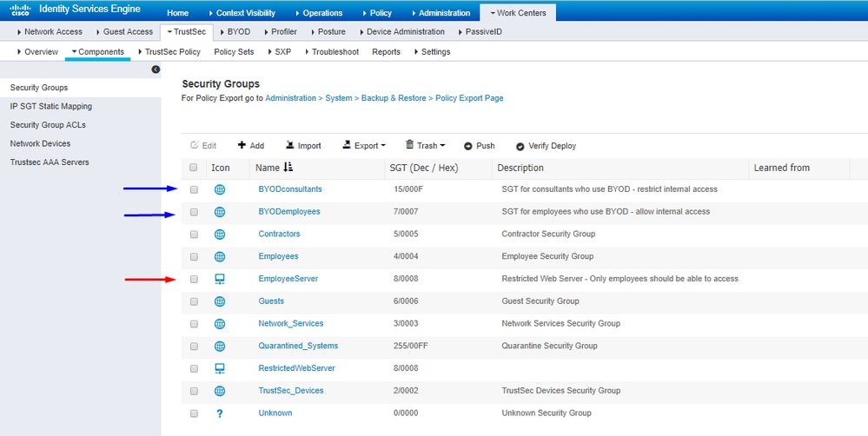Check the BYODemployees row checkbox
Screen dimensions: 868x436
click(194, 212)
